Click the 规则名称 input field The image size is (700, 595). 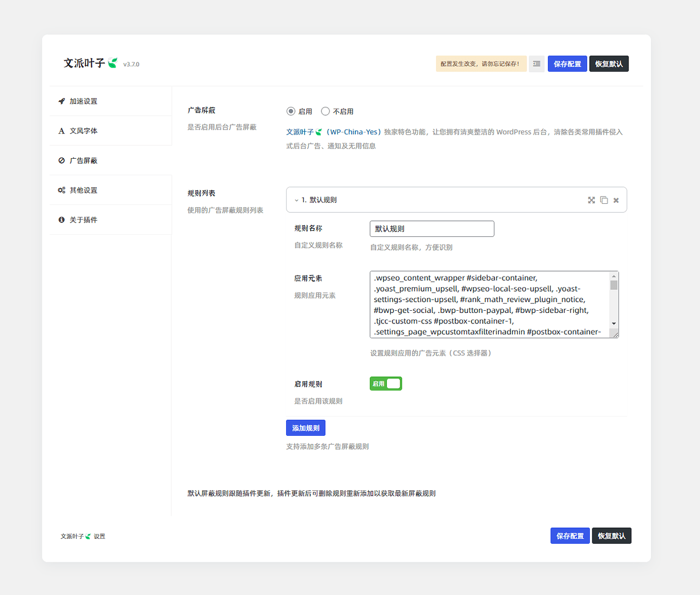(x=432, y=229)
